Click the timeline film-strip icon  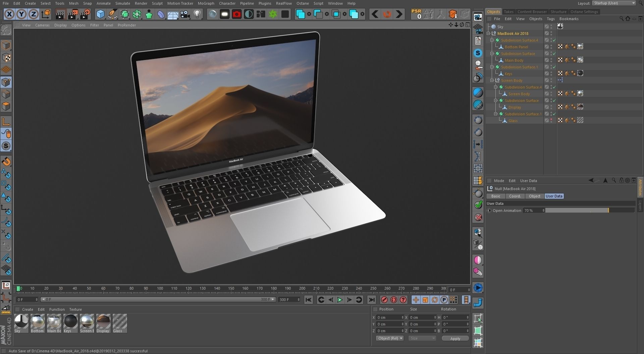pos(466,300)
